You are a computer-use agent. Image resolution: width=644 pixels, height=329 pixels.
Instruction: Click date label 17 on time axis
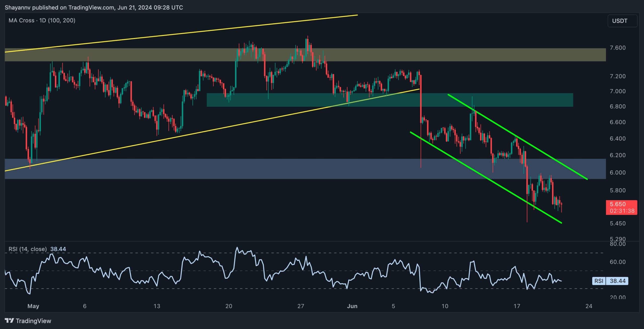click(517, 306)
